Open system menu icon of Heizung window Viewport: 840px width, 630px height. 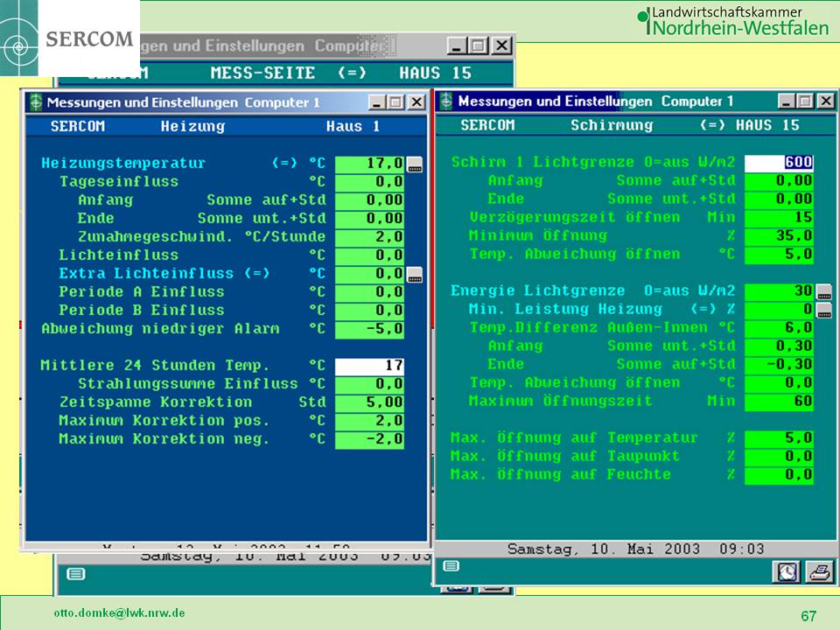click(35, 102)
